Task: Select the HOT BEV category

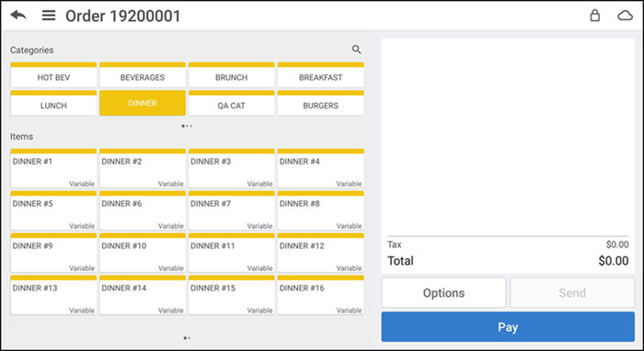Action: click(x=53, y=75)
